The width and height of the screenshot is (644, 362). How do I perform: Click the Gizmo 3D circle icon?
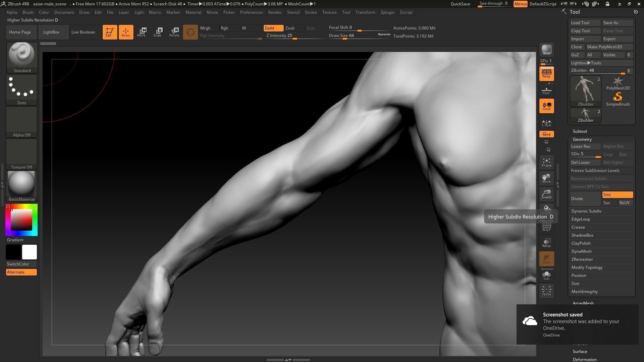coord(191,32)
